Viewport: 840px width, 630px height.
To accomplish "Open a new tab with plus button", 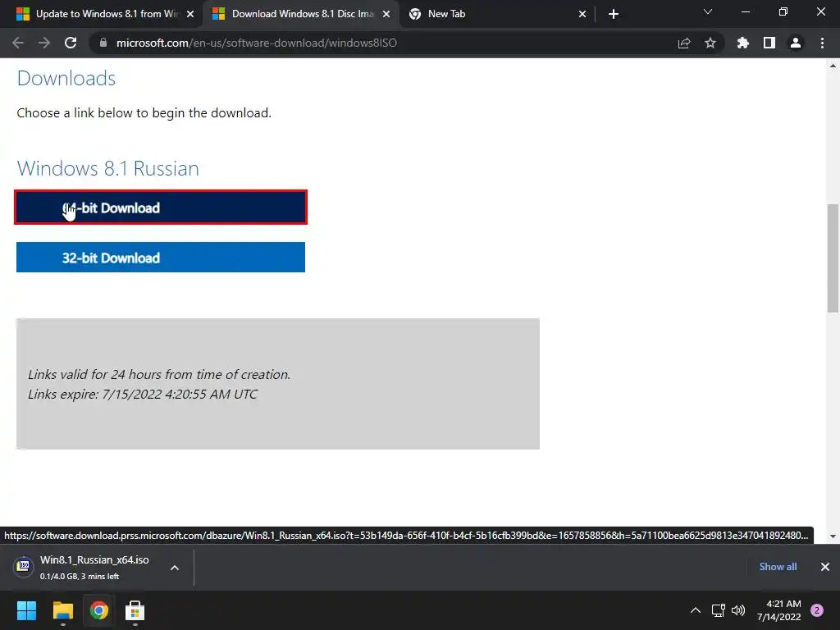I will click(x=614, y=14).
